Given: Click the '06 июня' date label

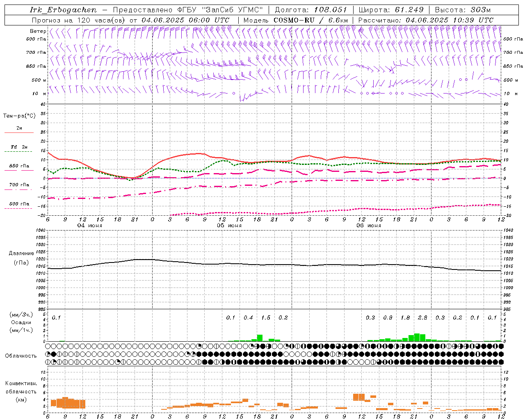Looking at the screenshot, I should (x=369, y=226).
